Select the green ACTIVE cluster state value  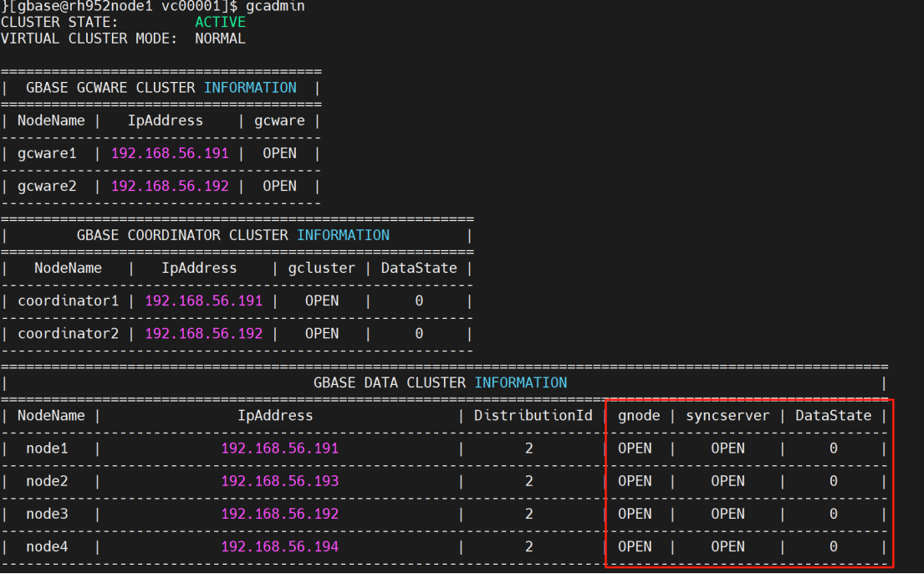pos(221,23)
